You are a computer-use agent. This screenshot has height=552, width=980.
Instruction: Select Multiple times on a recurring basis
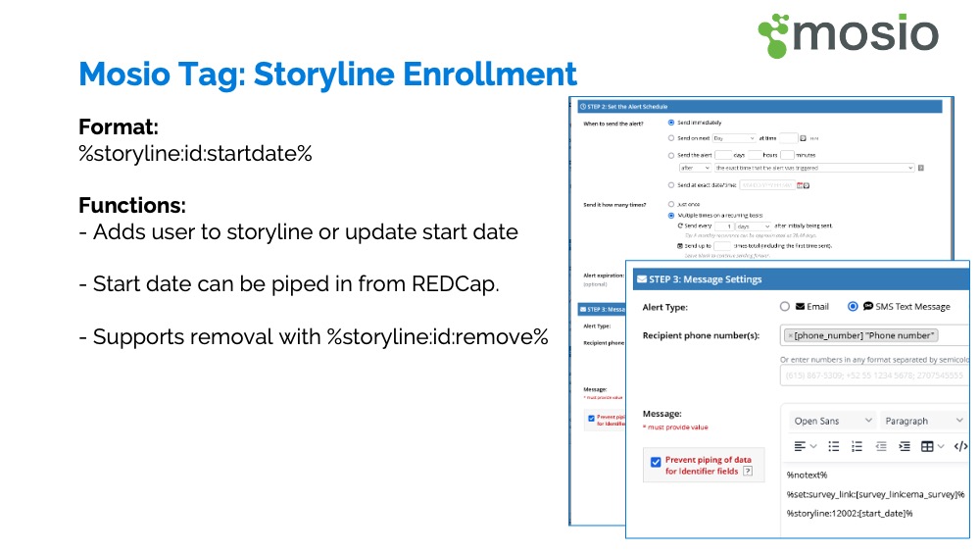click(x=671, y=215)
